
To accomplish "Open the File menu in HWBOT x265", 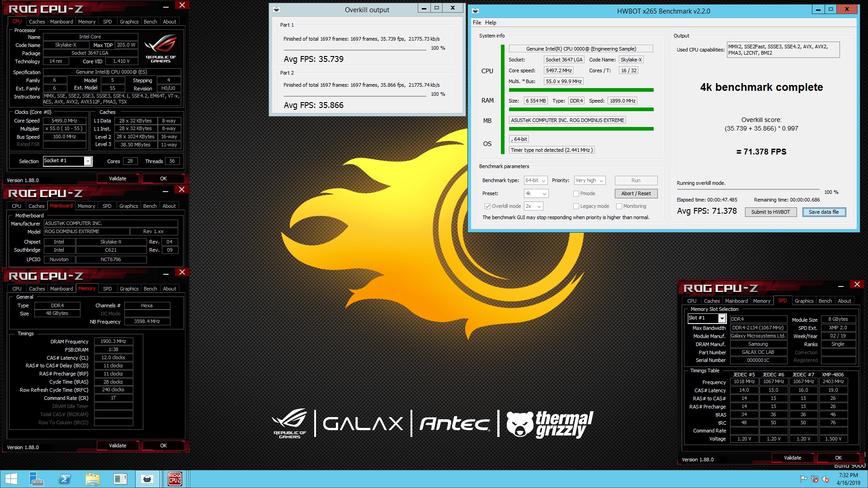I will [x=477, y=23].
